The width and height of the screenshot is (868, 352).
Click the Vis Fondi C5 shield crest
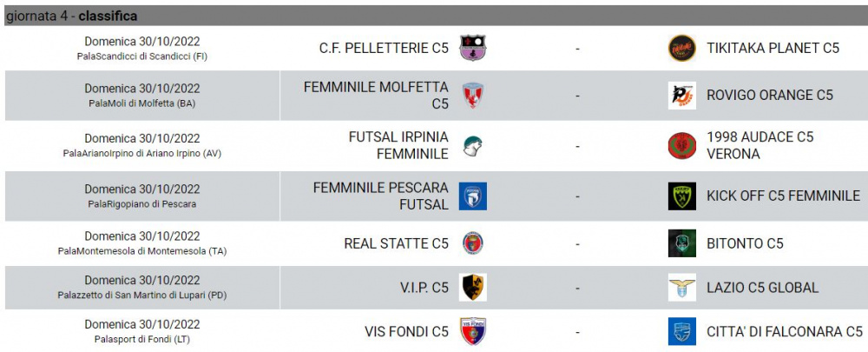pos(473,331)
